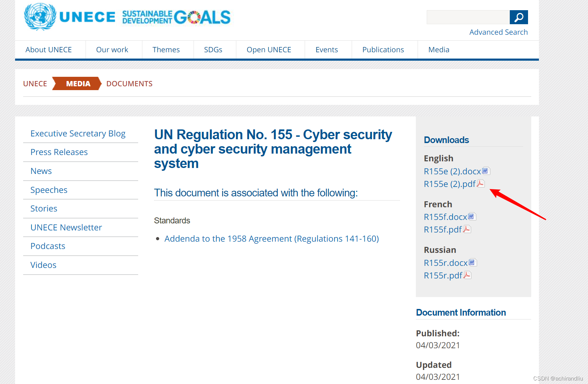The width and height of the screenshot is (588, 384).
Task: Open the Advanced Search link
Action: pyautogui.click(x=499, y=32)
